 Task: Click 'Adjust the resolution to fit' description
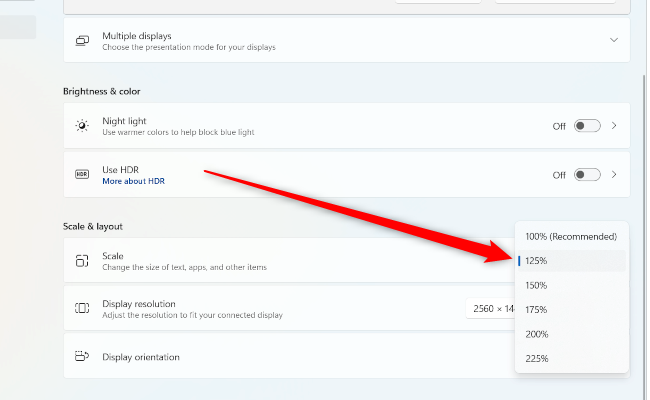coord(192,315)
